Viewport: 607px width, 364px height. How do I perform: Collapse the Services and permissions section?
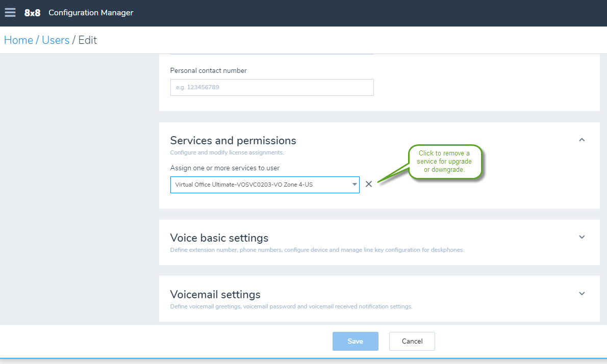point(581,140)
